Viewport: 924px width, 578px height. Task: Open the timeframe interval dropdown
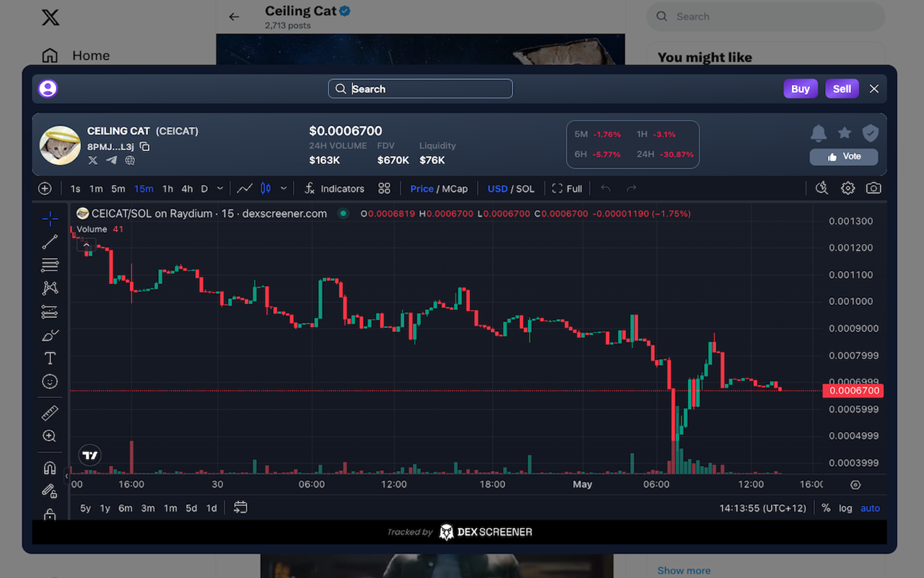pyautogui.click(x=218, y=188)
